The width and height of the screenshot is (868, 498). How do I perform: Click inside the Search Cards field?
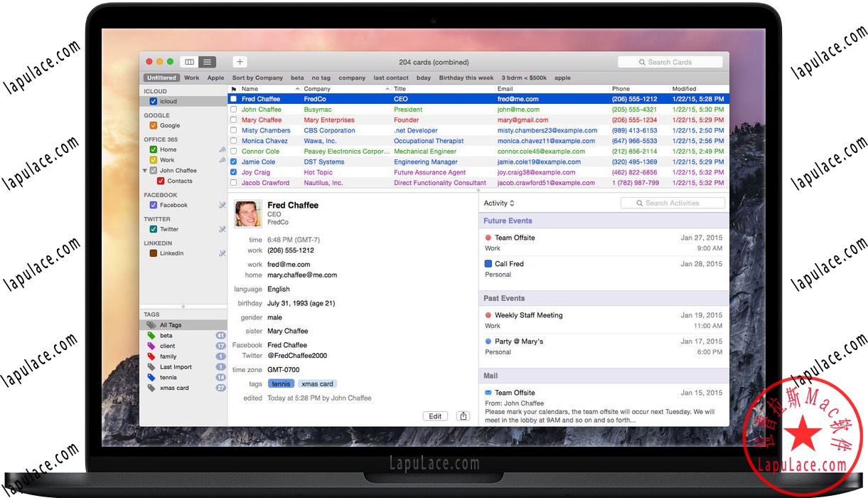[x=670, y=62]
